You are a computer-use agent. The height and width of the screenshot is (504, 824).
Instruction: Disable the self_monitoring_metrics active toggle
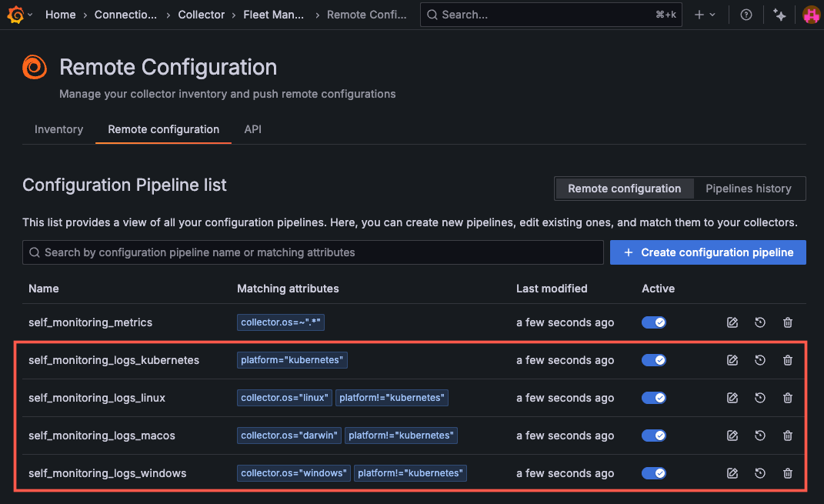[654, 322]
